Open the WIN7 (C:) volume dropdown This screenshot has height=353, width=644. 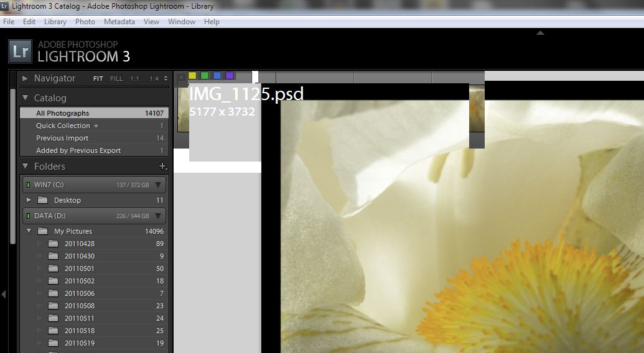coord(158,185)
